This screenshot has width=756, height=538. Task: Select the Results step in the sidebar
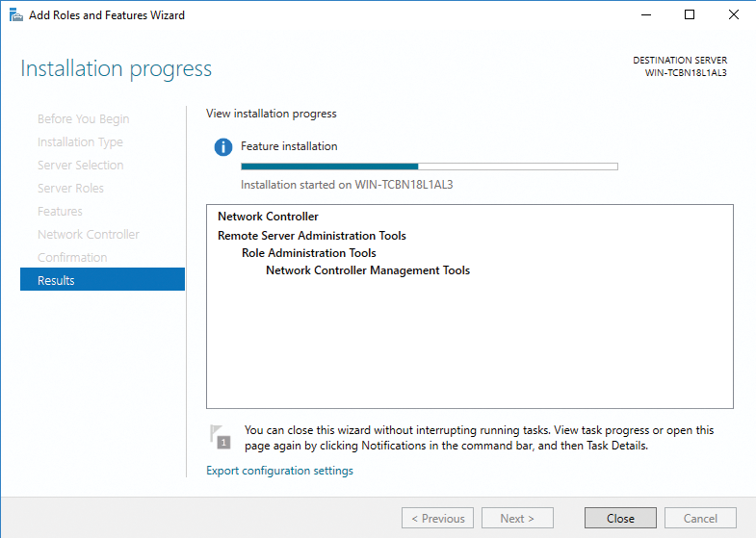click(101, 280)
